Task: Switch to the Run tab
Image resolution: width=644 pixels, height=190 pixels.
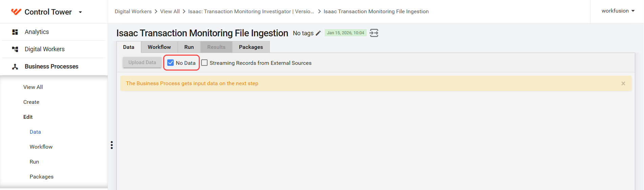Action: (189, 47)
